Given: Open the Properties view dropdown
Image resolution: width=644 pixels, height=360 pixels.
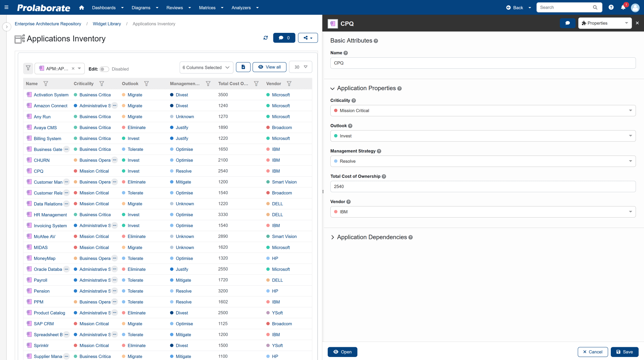Looking at the screenshot, I should pyautogui.click(x=605, y=23).
